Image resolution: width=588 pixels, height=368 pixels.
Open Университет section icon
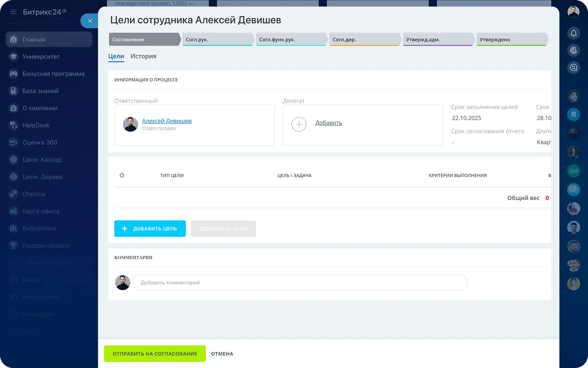pyautogui.click(x=13, y=56)
